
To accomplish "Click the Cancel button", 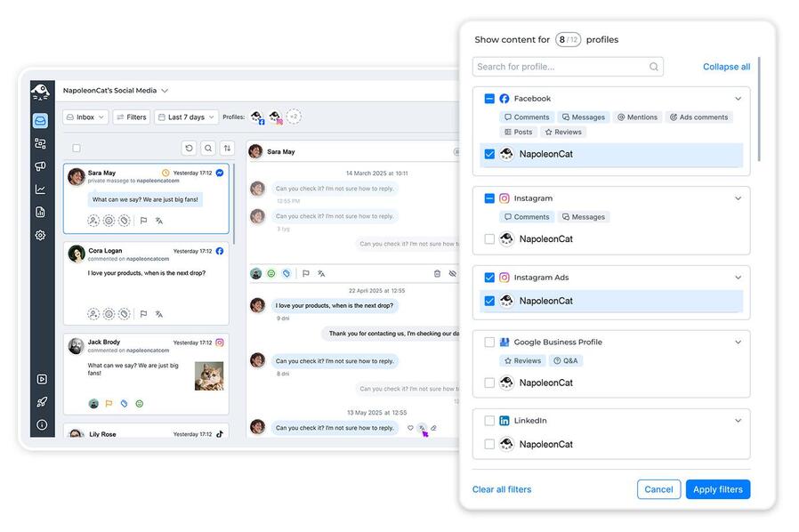I will [659, 489].
